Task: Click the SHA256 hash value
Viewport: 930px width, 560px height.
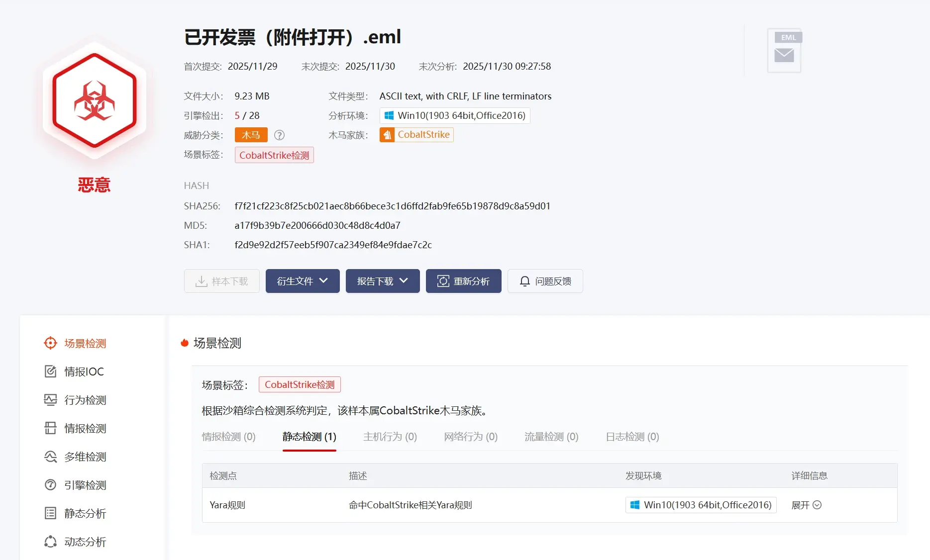Action: tap(392, 206)
